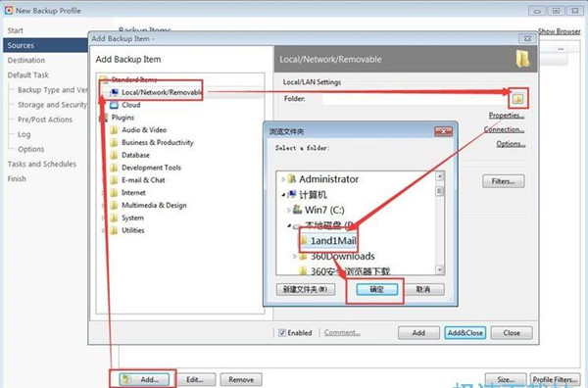Go to the Start step
Viewport: 588px width, 388px height.
[16, 30]
